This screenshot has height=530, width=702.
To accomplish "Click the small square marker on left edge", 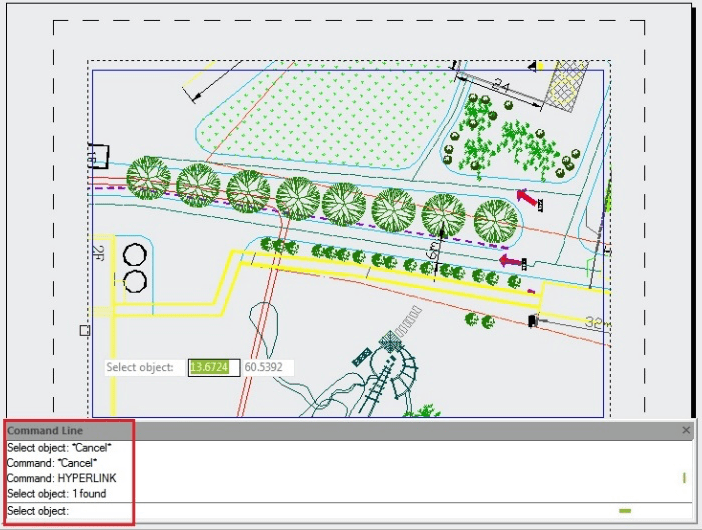I will tap(85, 330).
